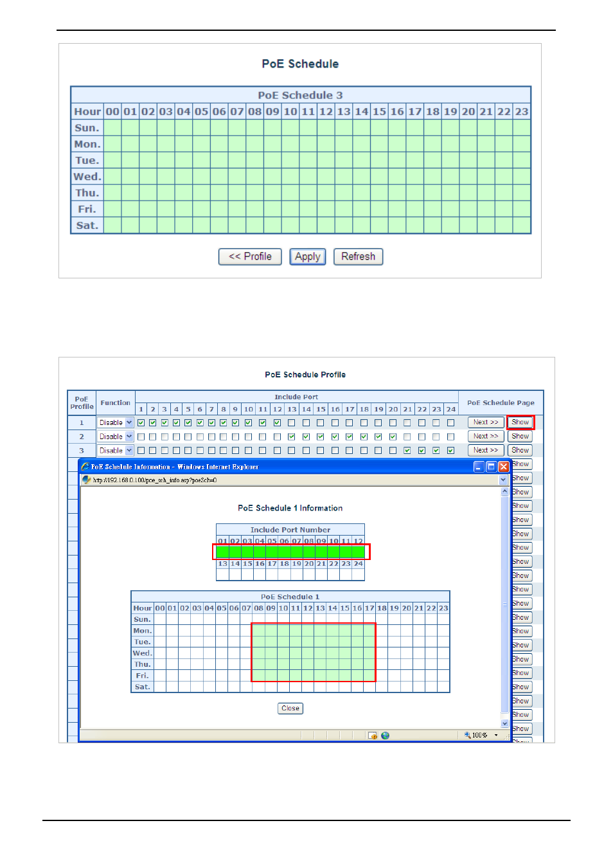Viewport: 613px width, 868px height.
Task: Show schedule info for PoE Profile 3
Action: (x=520, y=451)
